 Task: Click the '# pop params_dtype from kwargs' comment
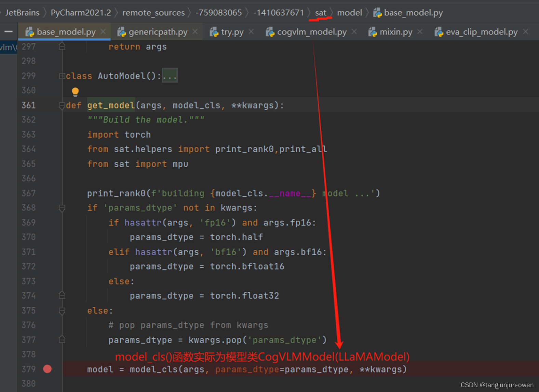tap(188, 325)
